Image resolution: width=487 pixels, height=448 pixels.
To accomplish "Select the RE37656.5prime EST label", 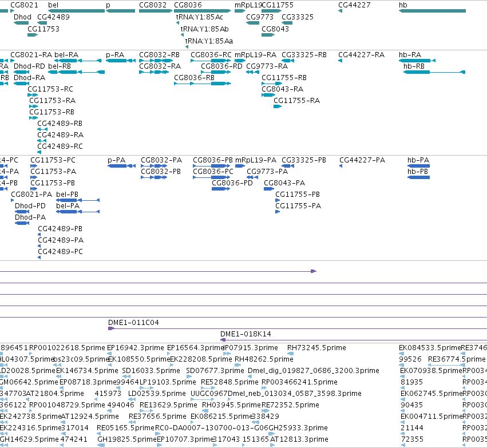I will [x=157, y=417].
